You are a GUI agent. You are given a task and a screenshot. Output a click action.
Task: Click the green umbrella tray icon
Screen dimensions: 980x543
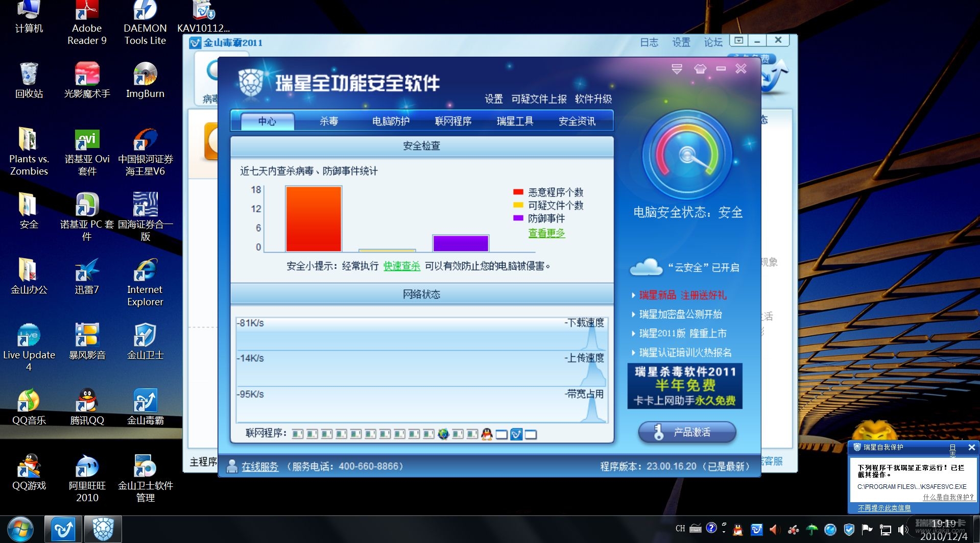(811, 530)
